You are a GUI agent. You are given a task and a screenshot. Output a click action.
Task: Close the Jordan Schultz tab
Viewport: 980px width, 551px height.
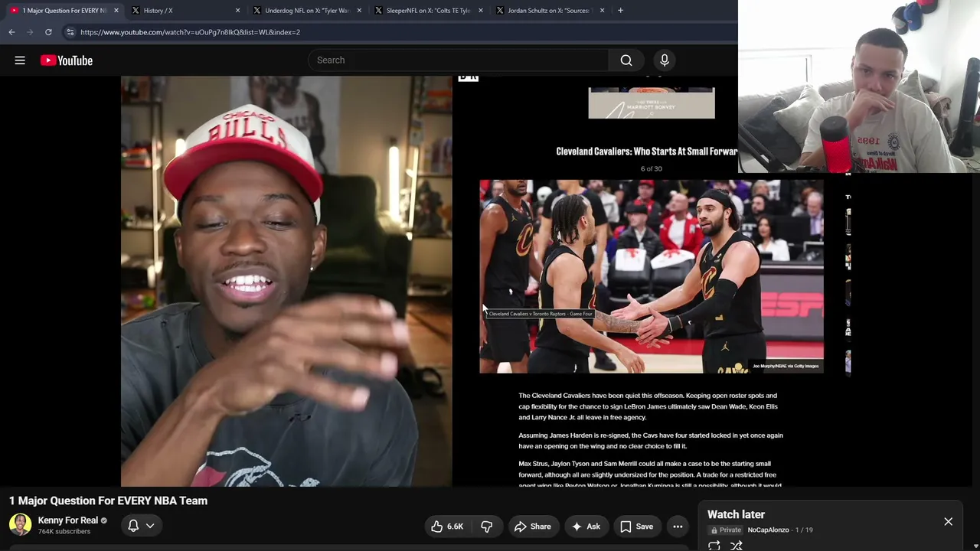[x=602, y=11]
